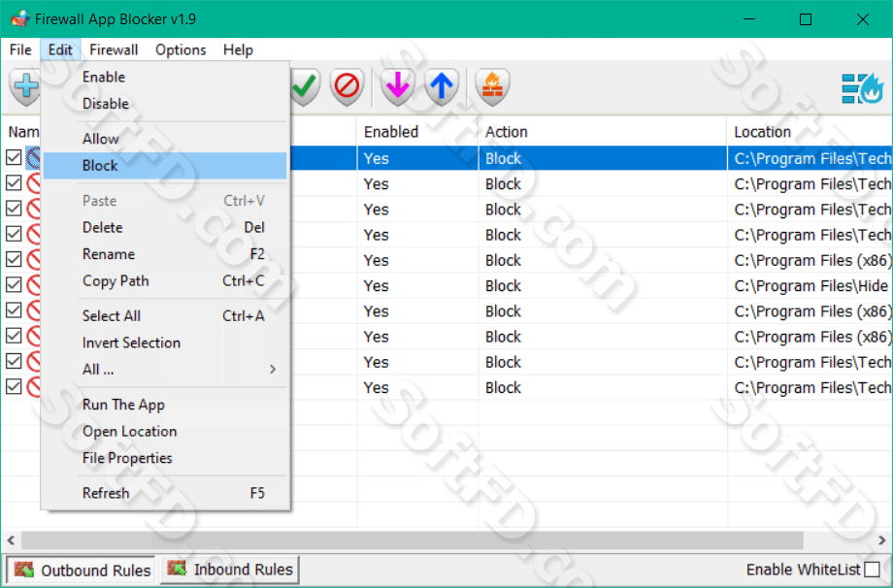Select Run The App entry

165,405
